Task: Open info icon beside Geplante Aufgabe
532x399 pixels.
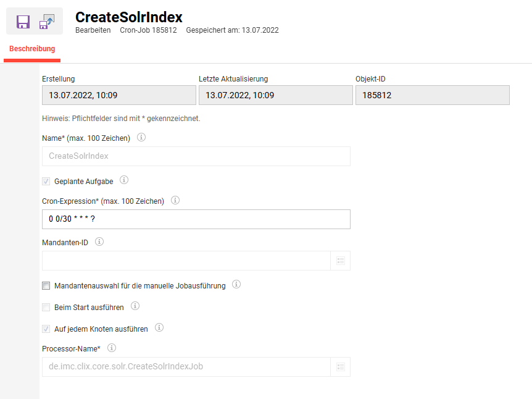Action: [124, 180]
